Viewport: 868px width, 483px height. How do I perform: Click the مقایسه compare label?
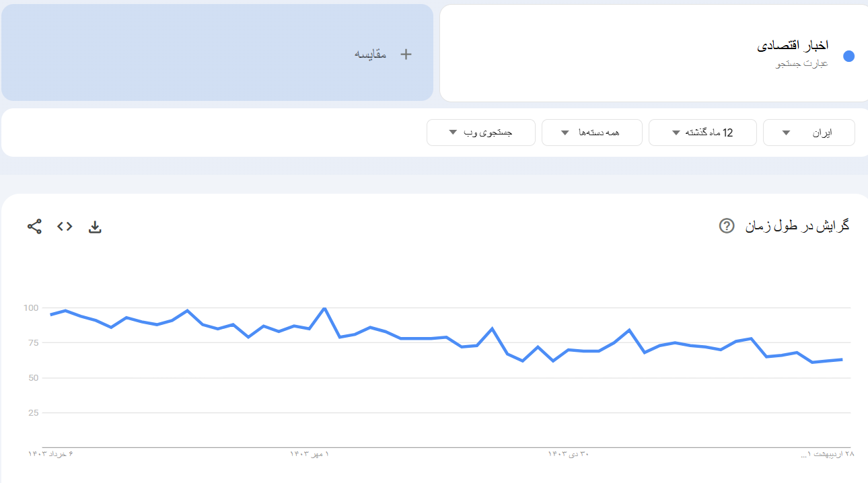coord(371,54)
